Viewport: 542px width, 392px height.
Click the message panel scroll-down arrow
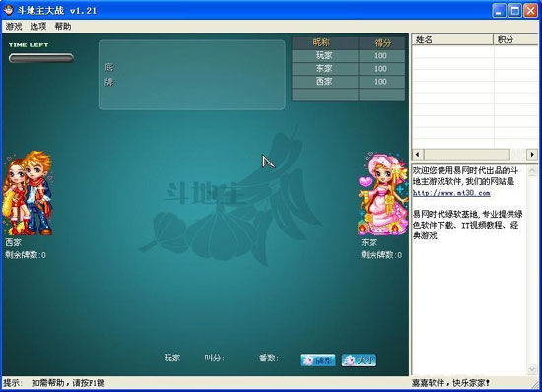(x=532, y=370)
